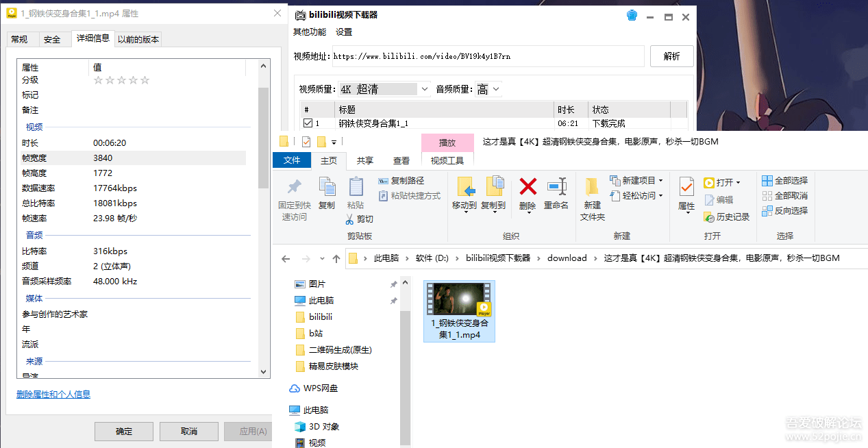Open the quick access toolbar customize arrow
This screenshot has width=868, height=448.
(x=334, y=142)
